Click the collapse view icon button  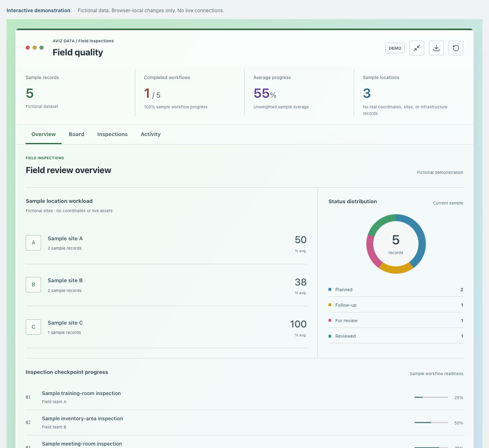pos(416,48)
